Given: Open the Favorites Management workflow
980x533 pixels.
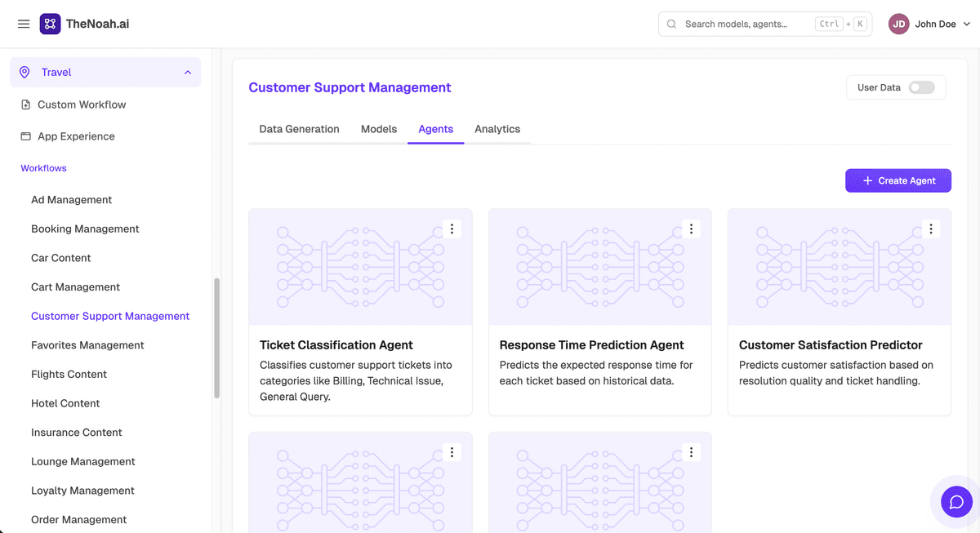Looking at the screenshot, I should coord(87,345).
